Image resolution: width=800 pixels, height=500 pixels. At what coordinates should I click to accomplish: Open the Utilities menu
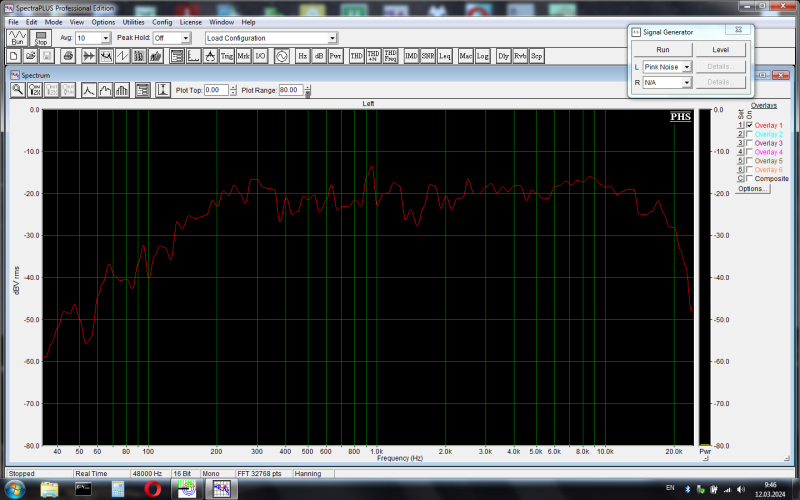point(134,22)
